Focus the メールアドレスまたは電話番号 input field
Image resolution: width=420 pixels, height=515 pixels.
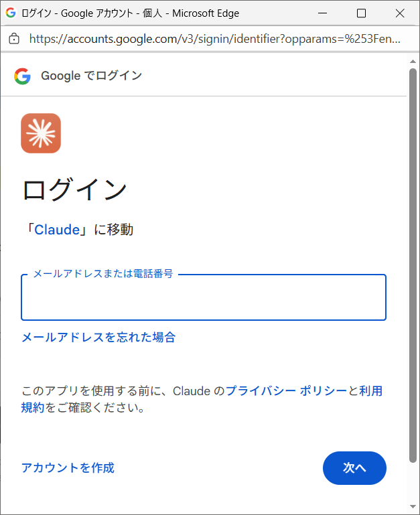204,300
